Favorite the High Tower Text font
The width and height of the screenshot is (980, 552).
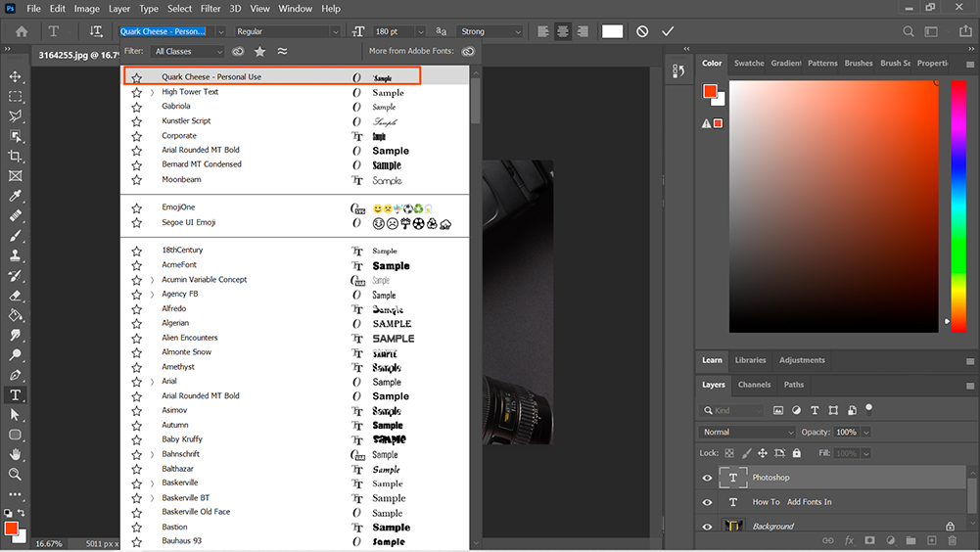pos(137,92)
